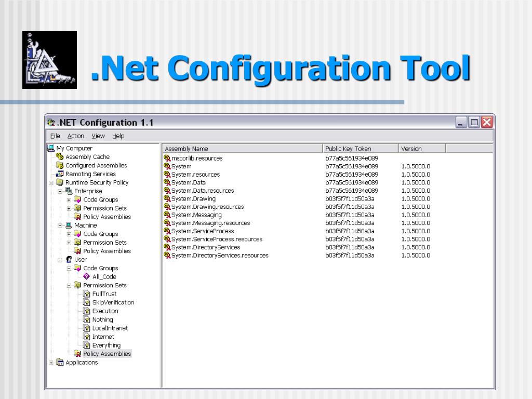The height and width of the screenshot is (399, 532).
Task: Click the Machine policy level icon
Action: point(69,225)
